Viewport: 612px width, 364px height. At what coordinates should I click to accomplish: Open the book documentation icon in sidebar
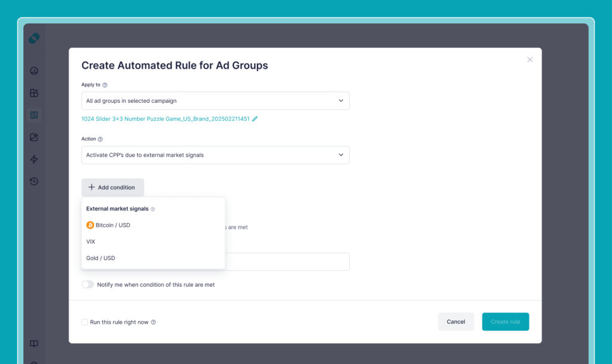tap(34, 343)
